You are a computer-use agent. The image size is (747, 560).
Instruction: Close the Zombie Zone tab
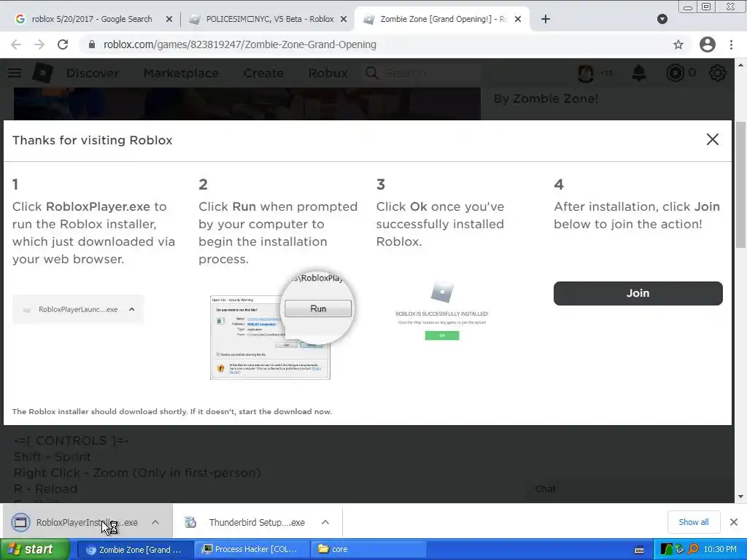[x=518, y=19]
